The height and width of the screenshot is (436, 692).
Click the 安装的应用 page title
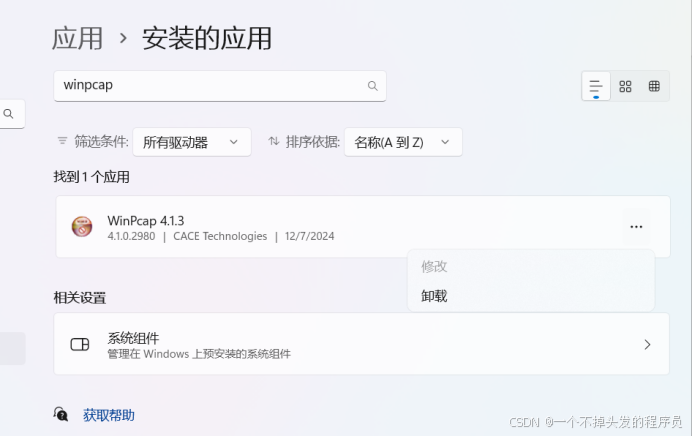click(207, 38)
